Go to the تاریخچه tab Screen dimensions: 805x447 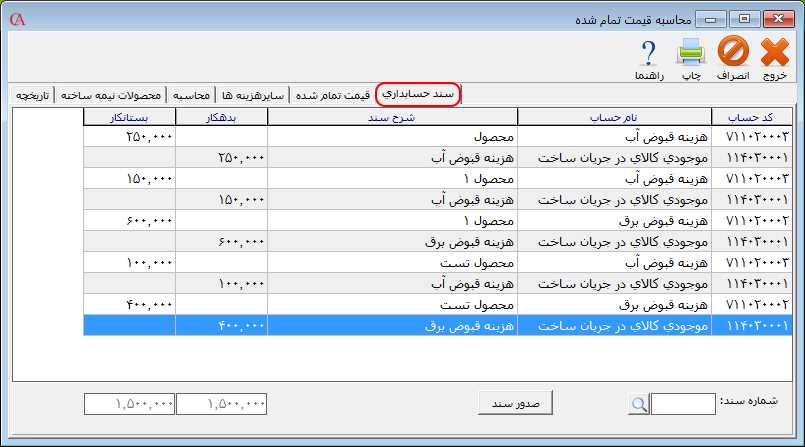point(32,95)
